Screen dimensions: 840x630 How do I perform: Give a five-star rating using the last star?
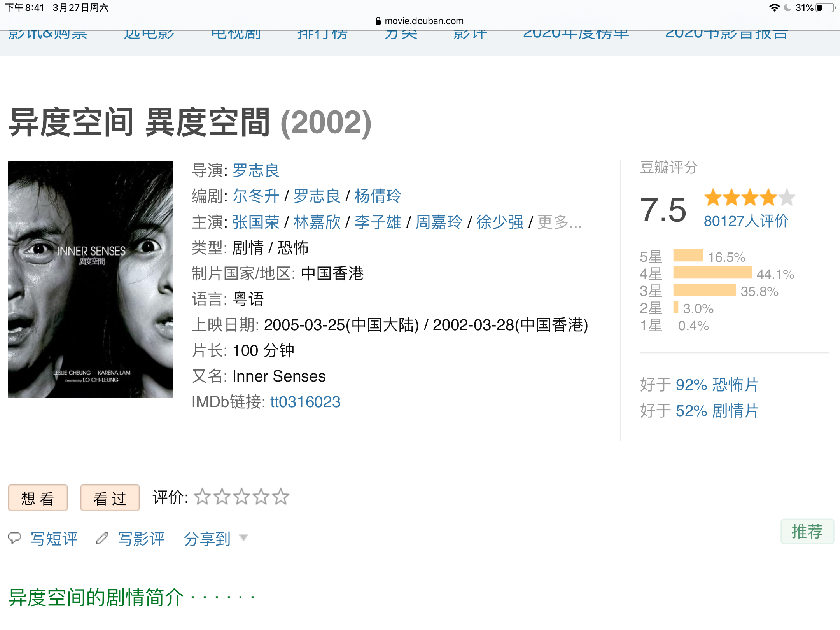click(280, 497)
